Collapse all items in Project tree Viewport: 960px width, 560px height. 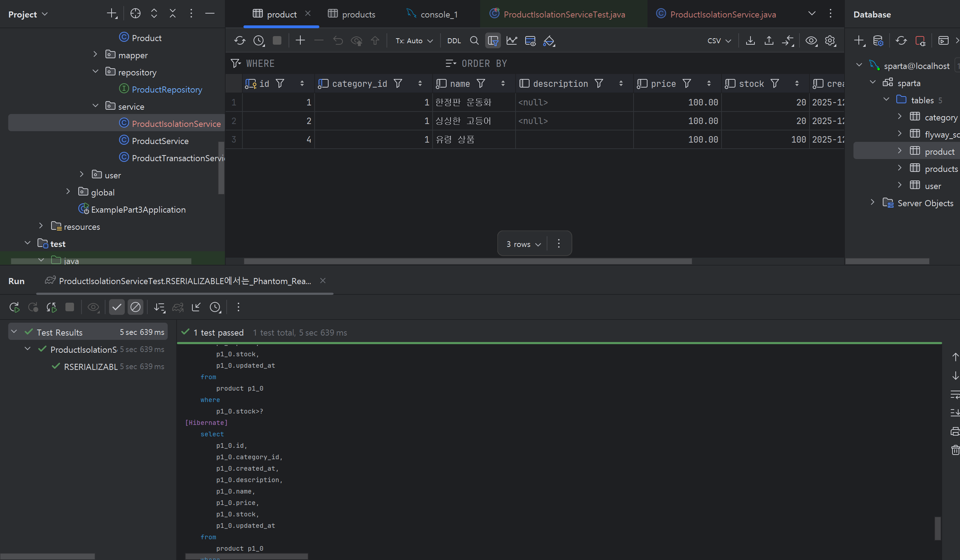click(x=173, y=14)
